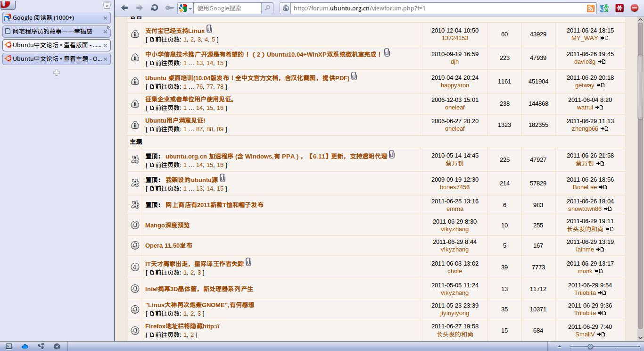Click the RSS feed icon in address bar
Viewport: 644px width, 351px height.
[x=590, y=8]
